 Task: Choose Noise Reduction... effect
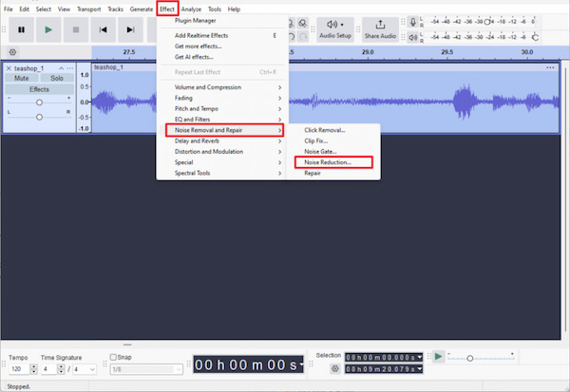[x=333, y=162]
